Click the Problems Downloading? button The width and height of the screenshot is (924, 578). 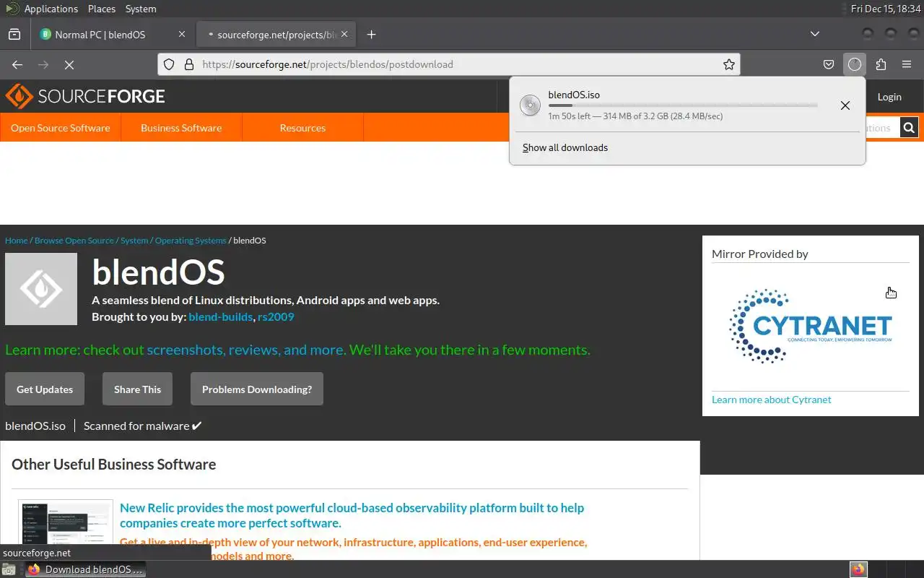[257, 389]
